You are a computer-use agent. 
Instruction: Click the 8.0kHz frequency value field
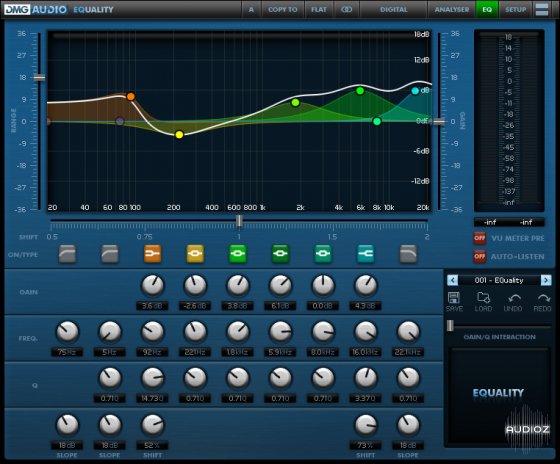coord(323,352)
